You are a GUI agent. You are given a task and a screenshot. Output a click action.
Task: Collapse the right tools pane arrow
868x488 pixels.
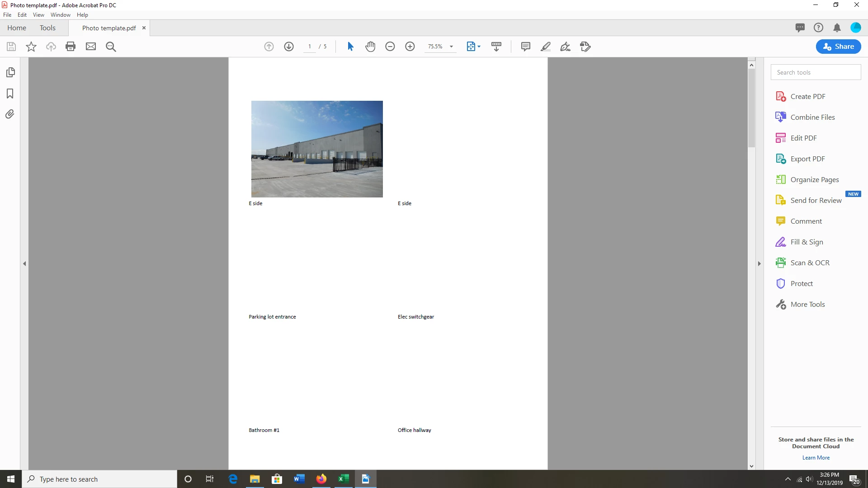click(759, 263)
